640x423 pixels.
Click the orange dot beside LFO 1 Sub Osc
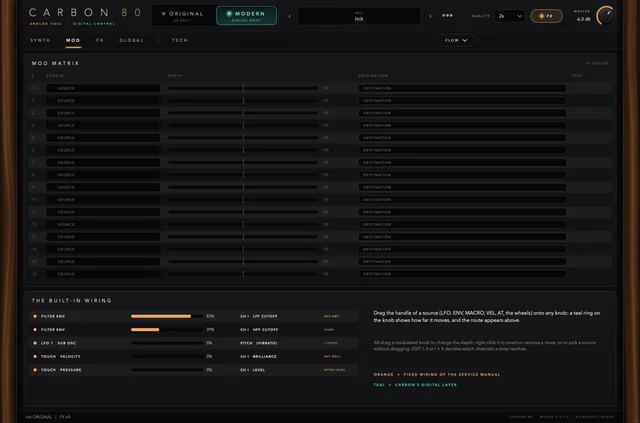35,343
